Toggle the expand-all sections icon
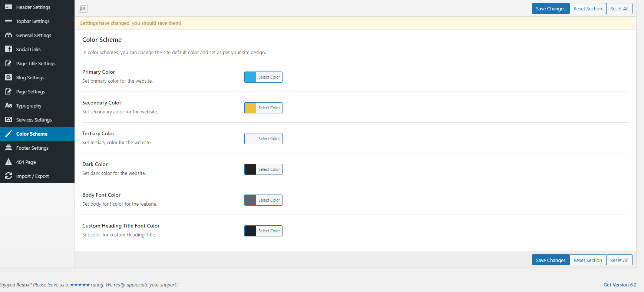This screenshot has height=292, width=644. pyautogui.click(x=83, y=8)
